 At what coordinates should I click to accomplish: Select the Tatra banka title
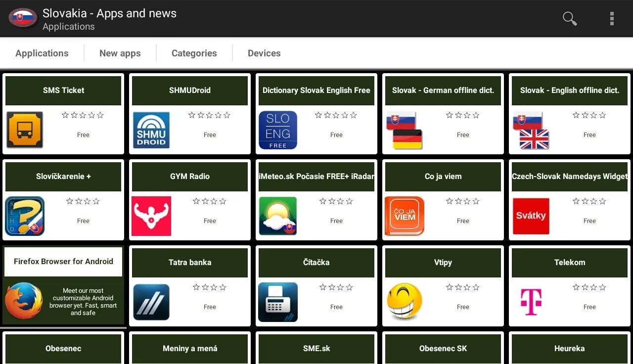(x=190, y=262)
